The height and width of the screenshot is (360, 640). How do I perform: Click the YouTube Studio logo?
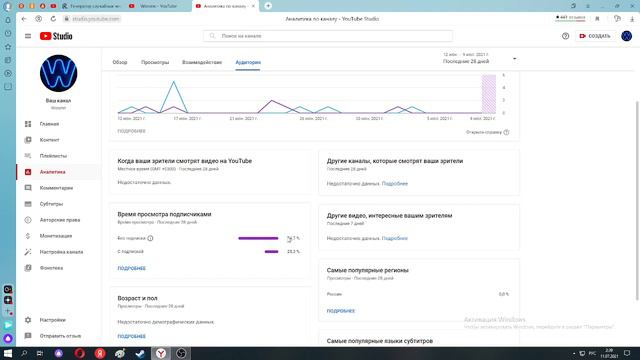tap(56, 36)
